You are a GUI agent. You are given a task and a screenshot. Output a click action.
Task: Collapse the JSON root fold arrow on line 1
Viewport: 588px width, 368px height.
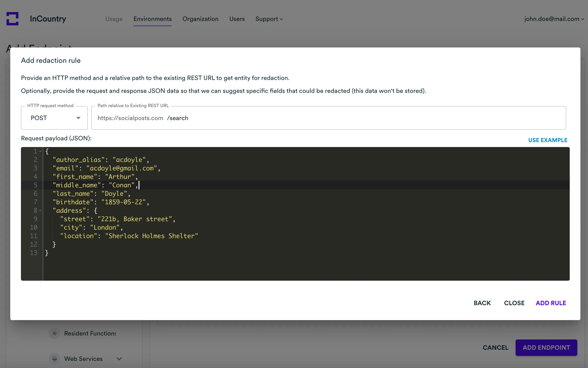click(x=40, y=151)
